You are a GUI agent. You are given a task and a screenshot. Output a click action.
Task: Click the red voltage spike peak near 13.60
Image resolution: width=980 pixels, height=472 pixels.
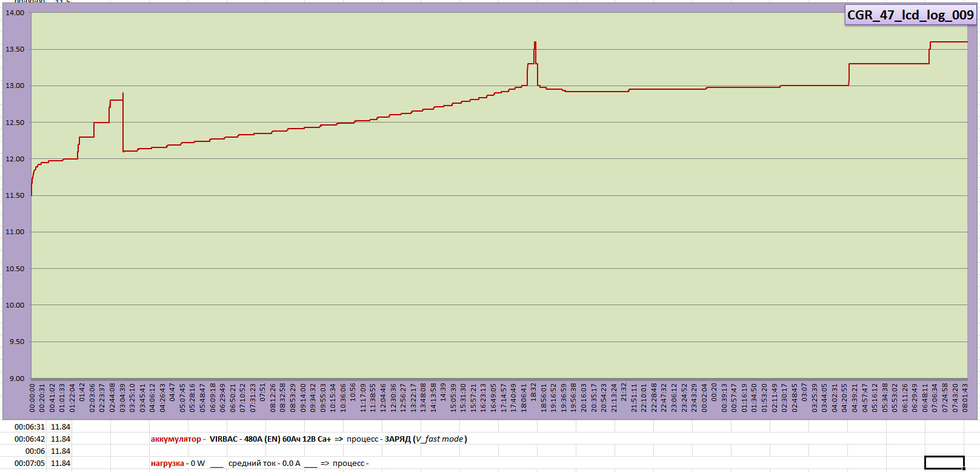pos(535,43)
